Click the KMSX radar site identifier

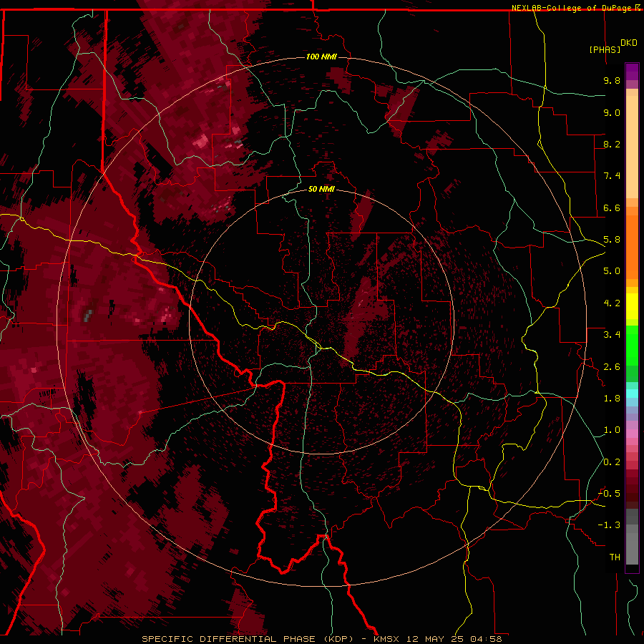point(386,639)
